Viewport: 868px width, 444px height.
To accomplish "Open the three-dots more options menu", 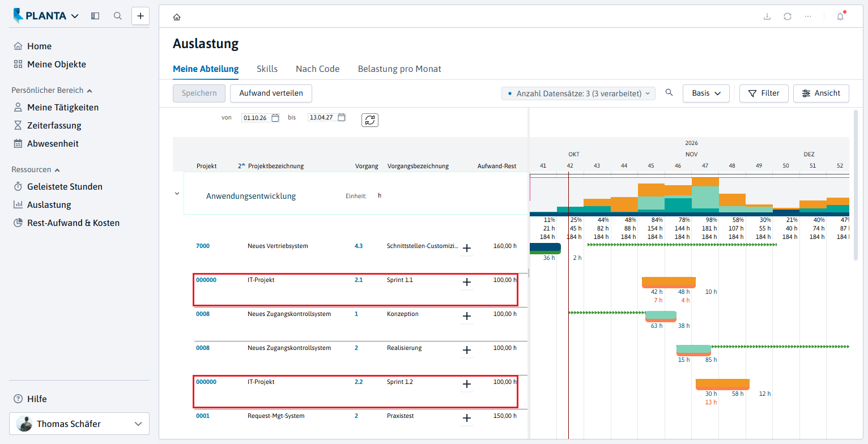I will [x=808, y=16].
